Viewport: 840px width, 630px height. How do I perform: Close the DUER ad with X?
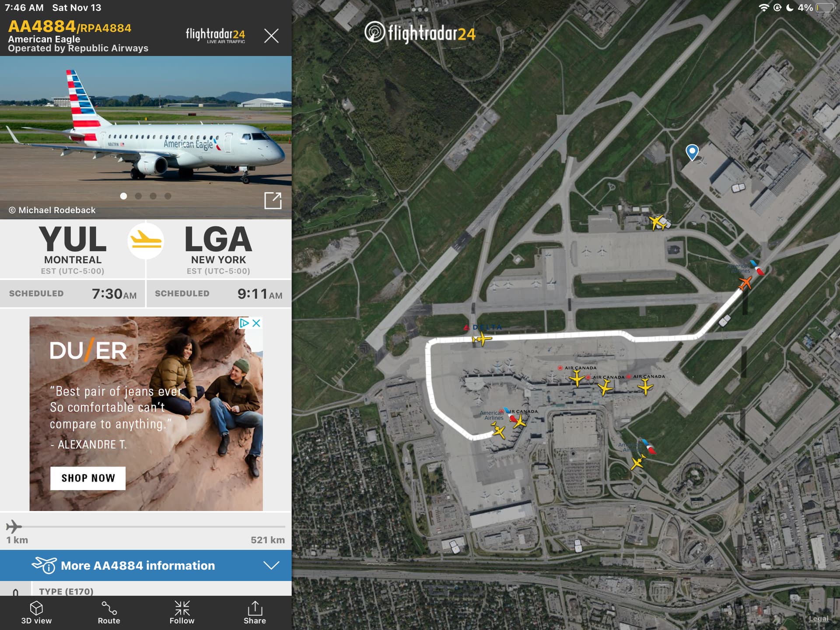pyautogui.click(x=256, y=323)
